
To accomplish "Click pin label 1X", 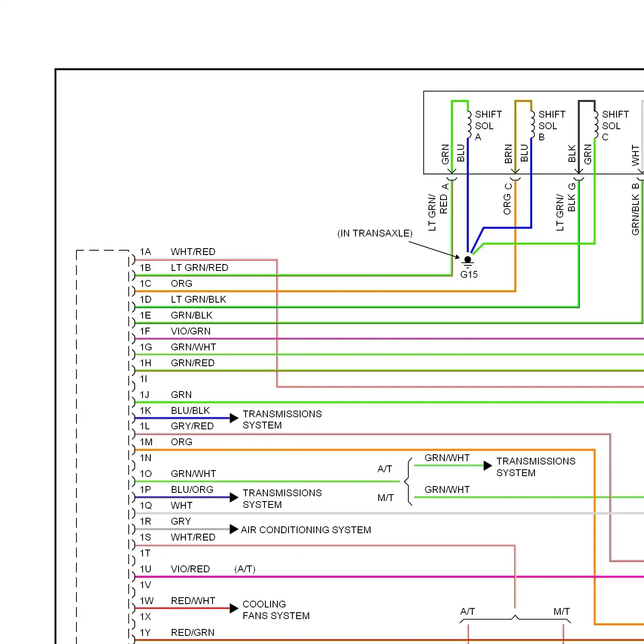I will coord(146,617).
